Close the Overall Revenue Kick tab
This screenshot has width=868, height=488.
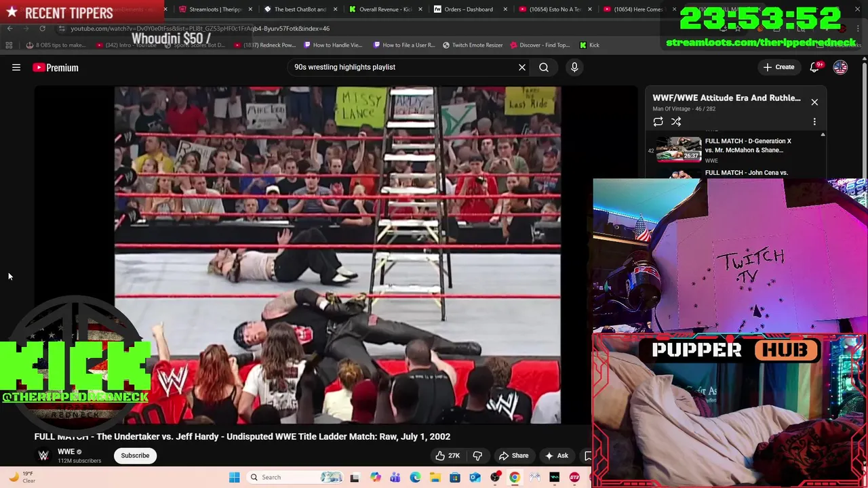[420, 9]
